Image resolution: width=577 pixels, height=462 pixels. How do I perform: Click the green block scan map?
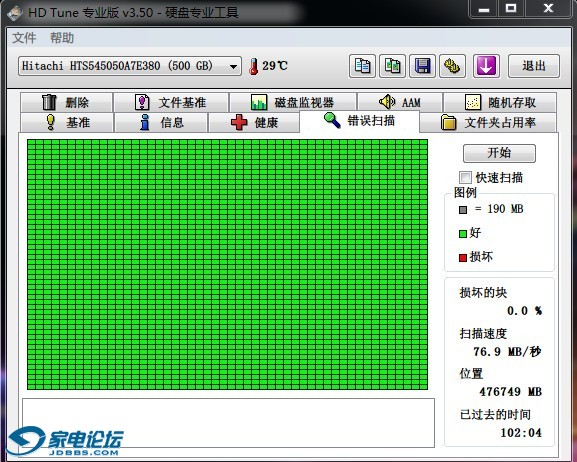[x=227, y=264]
